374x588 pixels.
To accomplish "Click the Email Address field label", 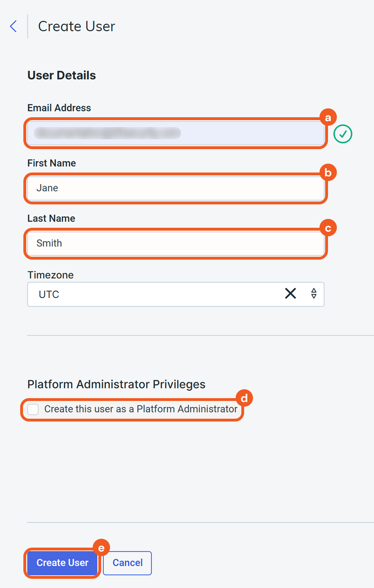I will click(x=59, y=108).
